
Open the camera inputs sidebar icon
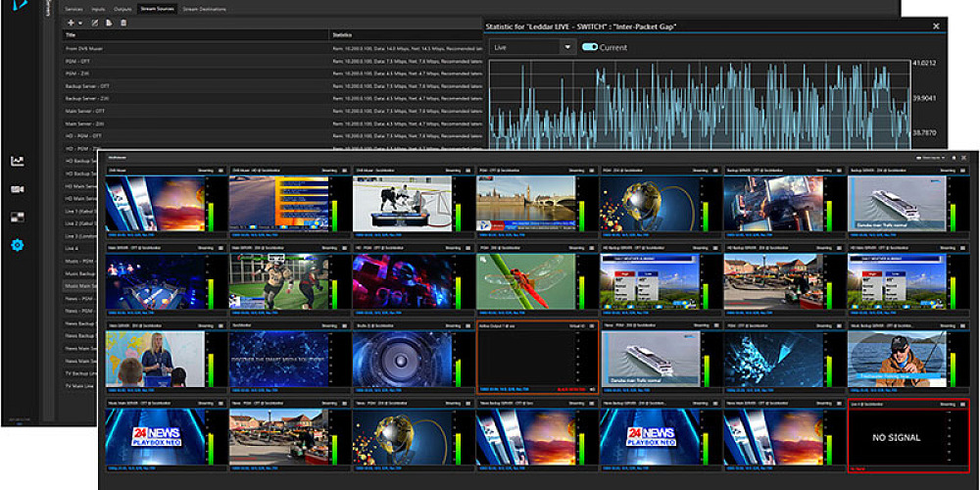[x=18, y=189]
